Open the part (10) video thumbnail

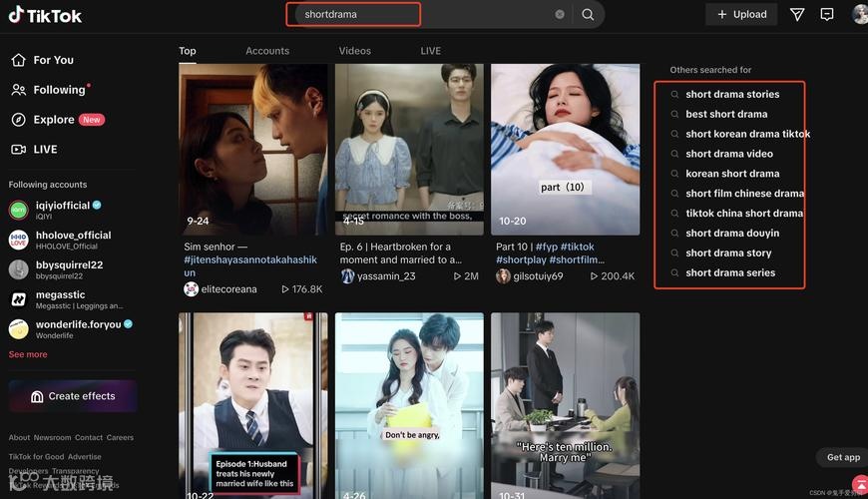pyautogui.click(x=565, y=150)
